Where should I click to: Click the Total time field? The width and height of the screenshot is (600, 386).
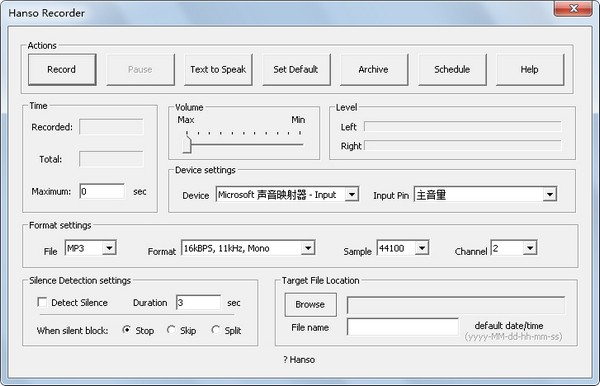(111, 159)
